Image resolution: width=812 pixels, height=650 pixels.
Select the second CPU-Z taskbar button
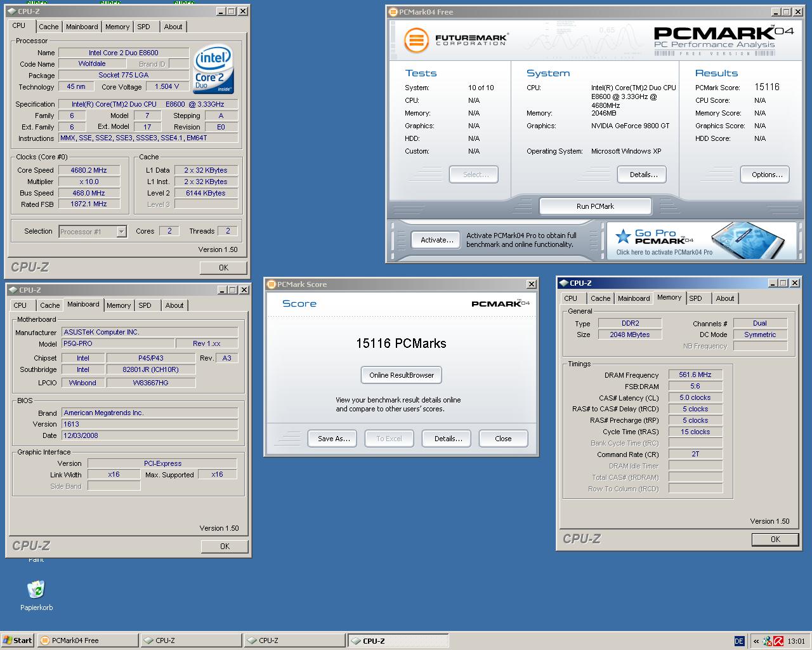pyautogui.click(x=294, y=640)
